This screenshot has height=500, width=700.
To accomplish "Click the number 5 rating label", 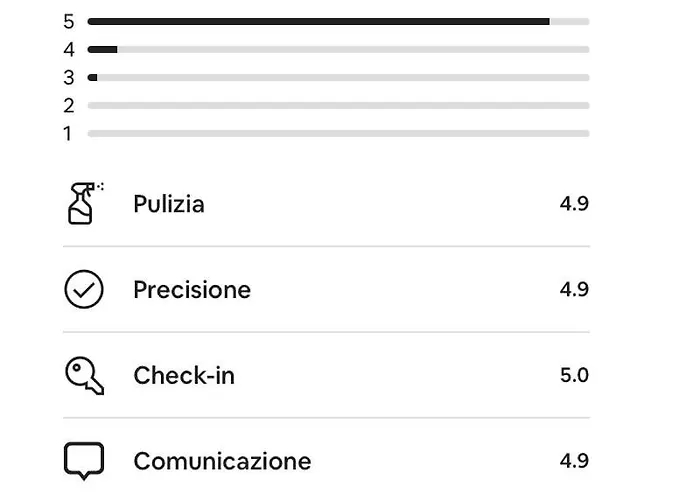I will point(69,21).
